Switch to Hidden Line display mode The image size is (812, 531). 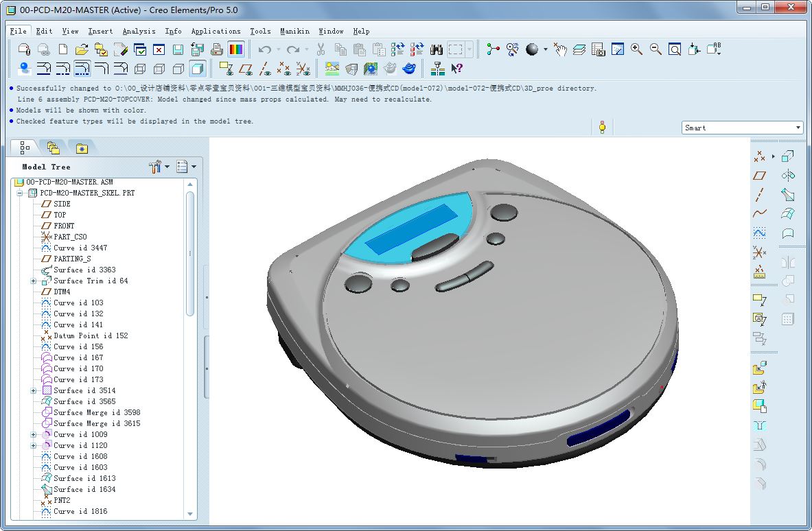[x=159, y=69]
